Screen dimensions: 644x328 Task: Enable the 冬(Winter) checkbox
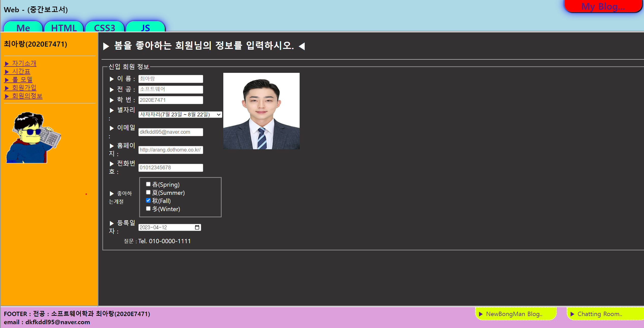[x=148, y=209]
